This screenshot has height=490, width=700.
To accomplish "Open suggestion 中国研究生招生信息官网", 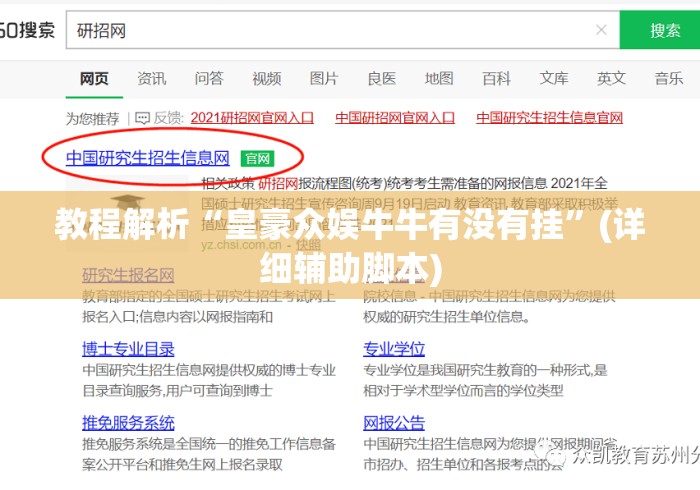I will click(x=549, y=118).
